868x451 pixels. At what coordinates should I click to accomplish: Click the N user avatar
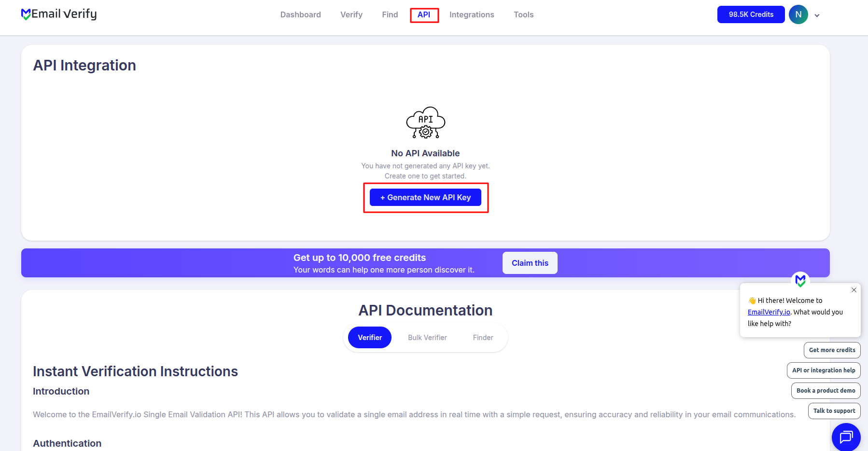click(798, 14)
